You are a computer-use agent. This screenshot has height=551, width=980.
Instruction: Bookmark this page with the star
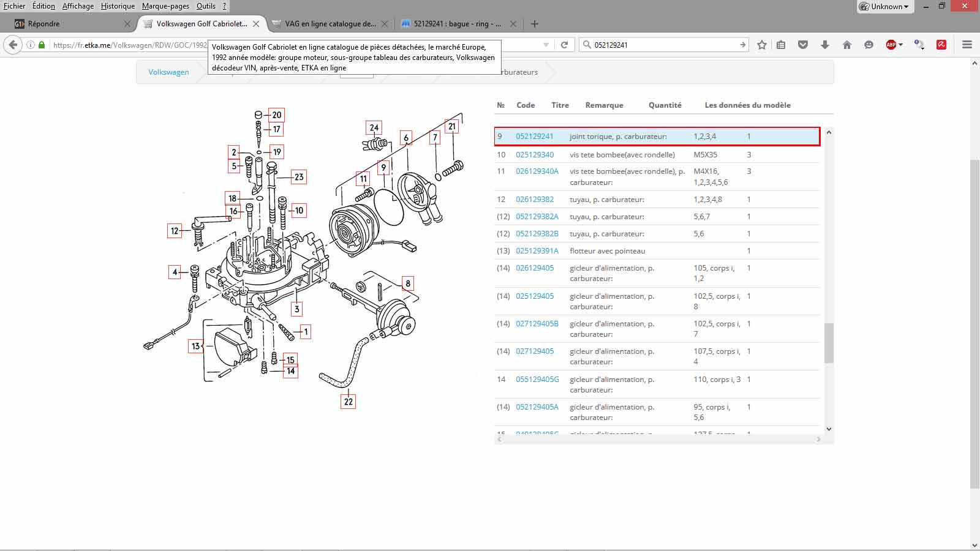761,45
